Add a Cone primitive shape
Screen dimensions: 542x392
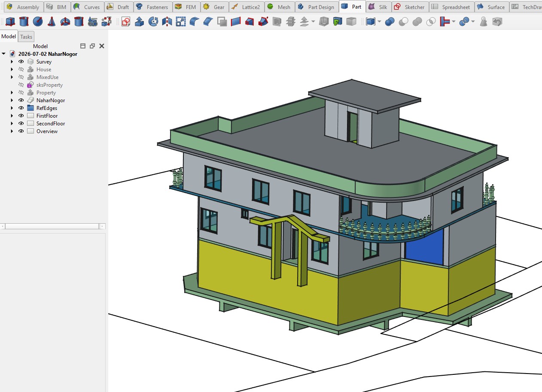[52, 21]
